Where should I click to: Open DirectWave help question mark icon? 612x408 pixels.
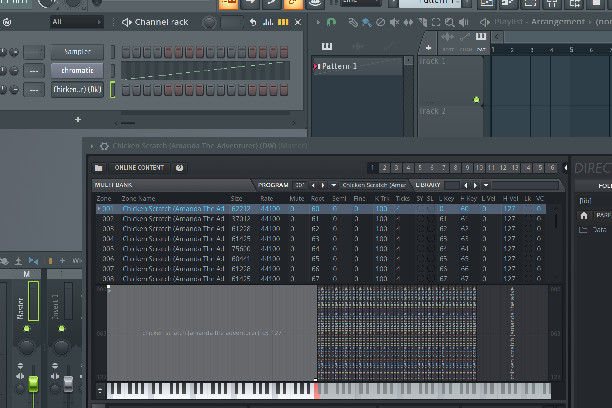click(x=180, y=168)
